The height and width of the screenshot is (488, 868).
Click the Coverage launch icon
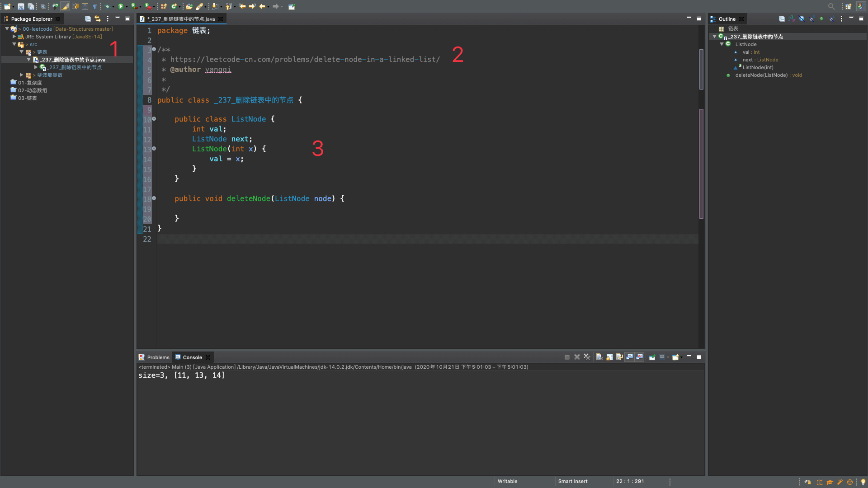[x=134, y=6]
